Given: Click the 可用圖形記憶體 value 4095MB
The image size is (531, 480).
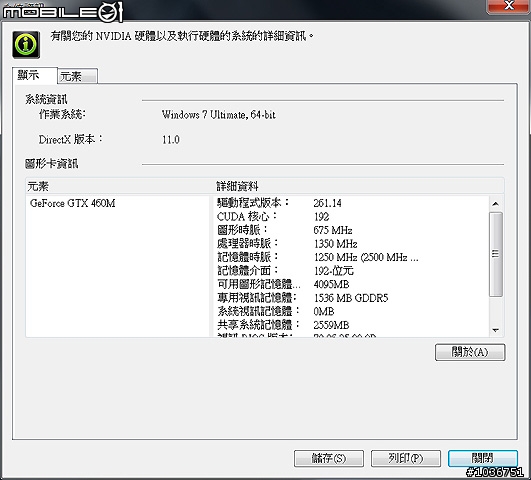Looking at the screenshot, I should 331,285.
